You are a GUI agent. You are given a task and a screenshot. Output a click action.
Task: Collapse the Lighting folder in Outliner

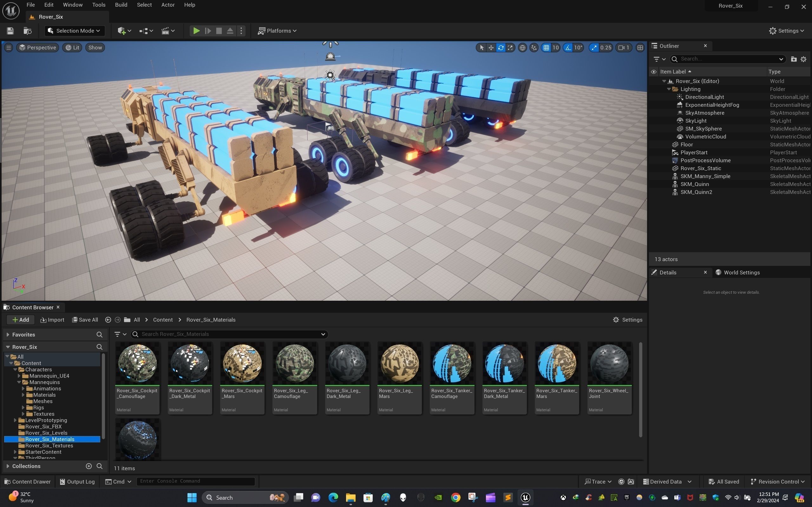click(669, 89)
